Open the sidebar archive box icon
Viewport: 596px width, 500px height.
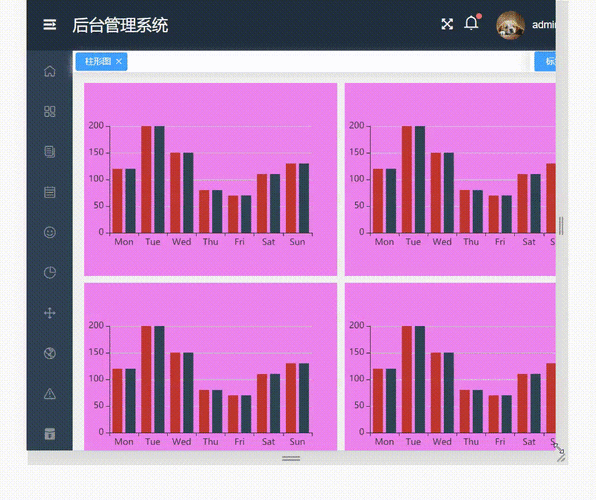[x=50, y=434]
